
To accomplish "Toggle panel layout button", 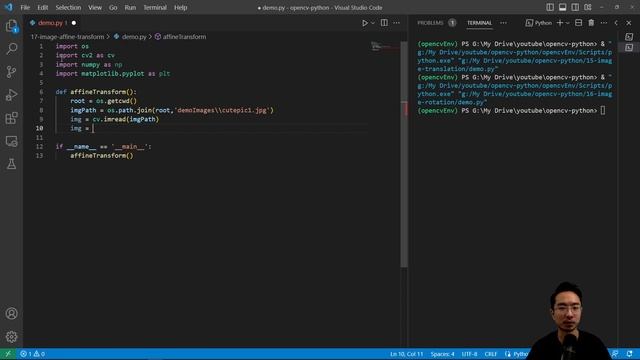I will [x=562, y=7].
